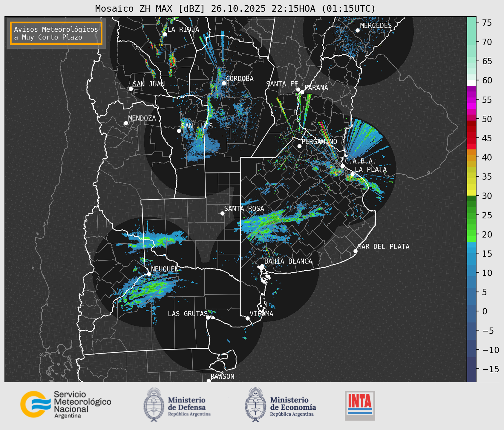The width and height of the screenshot is (504, 430).
Task: Select the Mar del Plata marker dot
Action: click(x=356, y=251)
